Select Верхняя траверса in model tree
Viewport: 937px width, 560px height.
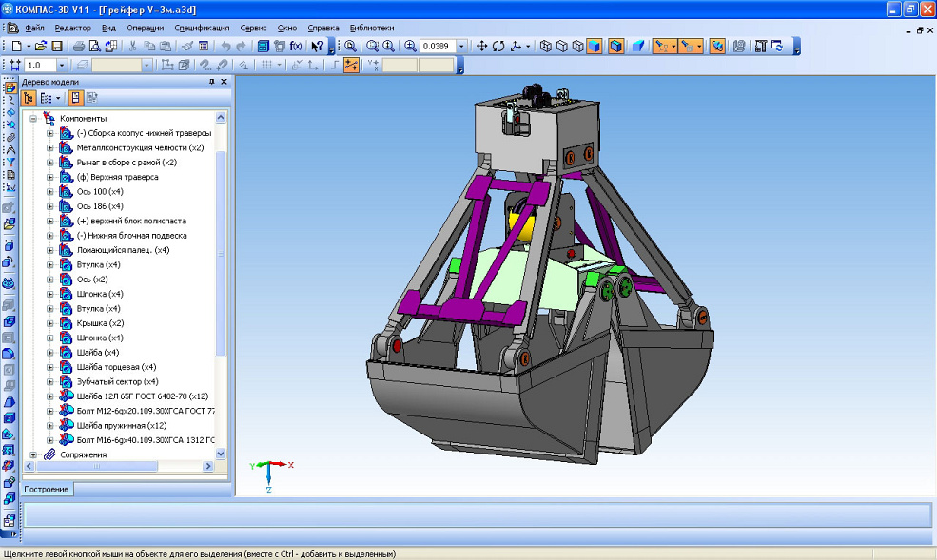click(117, 177)
